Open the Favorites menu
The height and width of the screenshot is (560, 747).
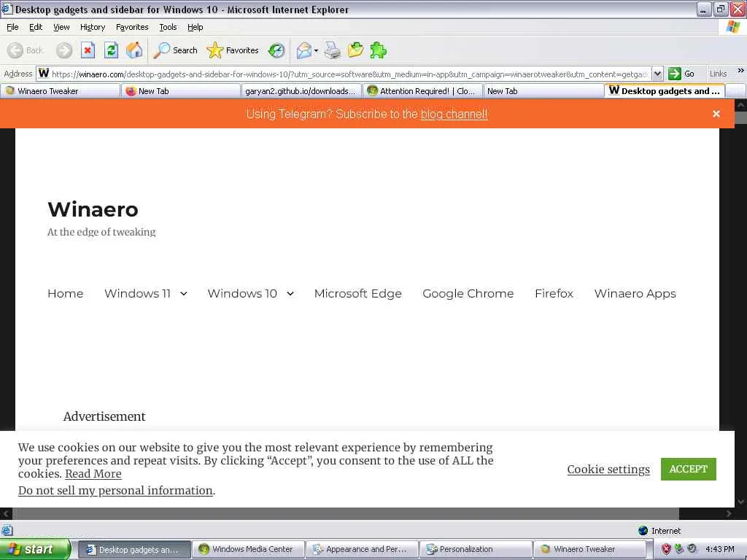(132, 27)
